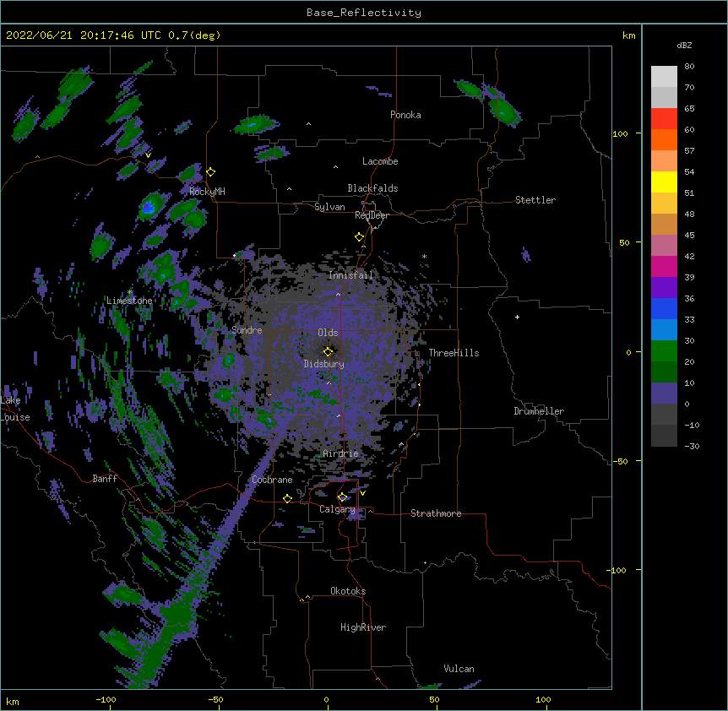Select the blue 36 dBZ color swatch

coord(664,308)
